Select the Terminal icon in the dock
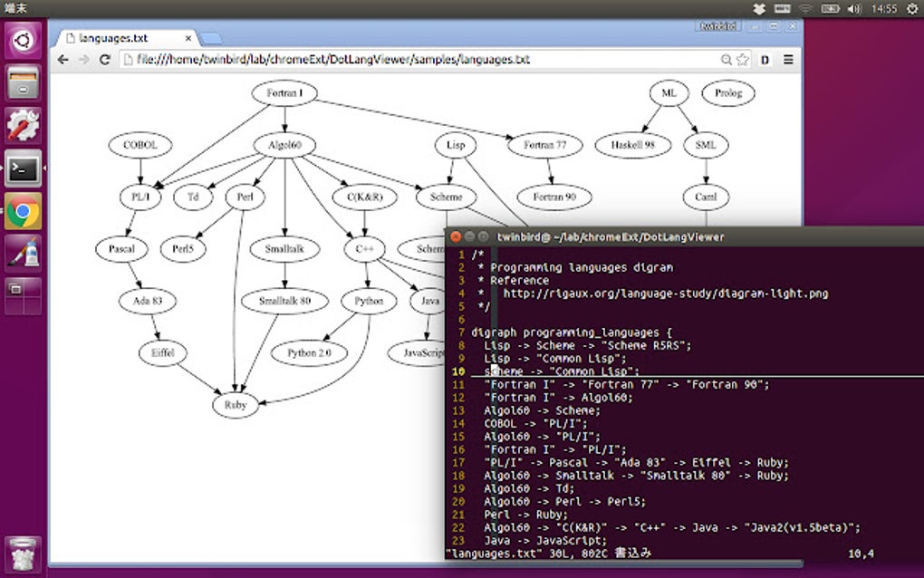This screenshot has width=924, height=578. pos(23,169)
